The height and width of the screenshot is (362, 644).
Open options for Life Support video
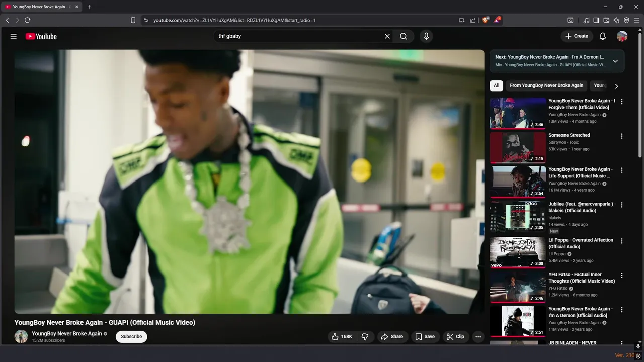coord(622,170)
